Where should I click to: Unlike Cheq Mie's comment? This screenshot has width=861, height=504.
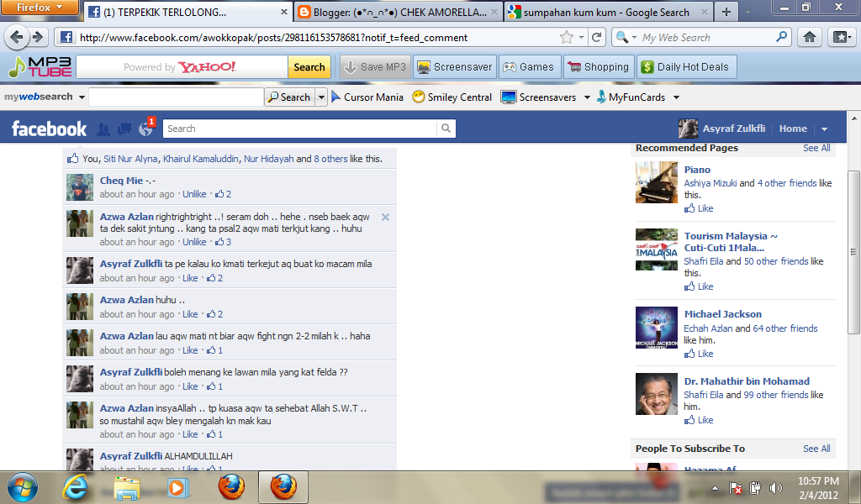(x=194, y=194)
